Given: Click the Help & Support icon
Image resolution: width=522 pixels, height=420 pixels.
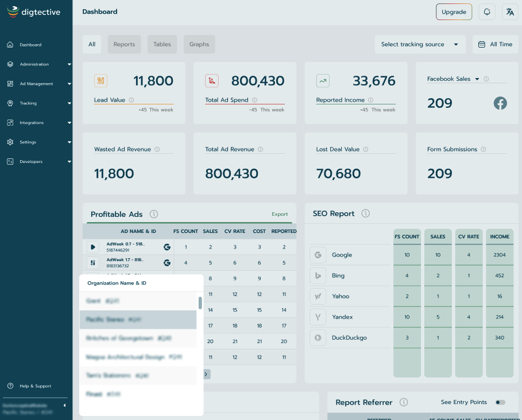Looking at the screenshot, I should click(10, 386).
